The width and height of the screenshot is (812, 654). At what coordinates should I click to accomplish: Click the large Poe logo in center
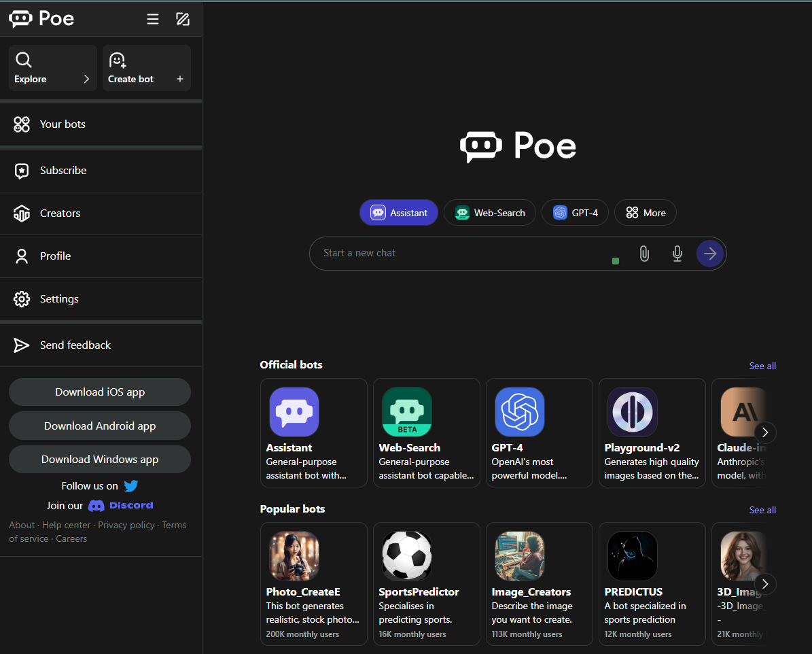coord(518,145)
